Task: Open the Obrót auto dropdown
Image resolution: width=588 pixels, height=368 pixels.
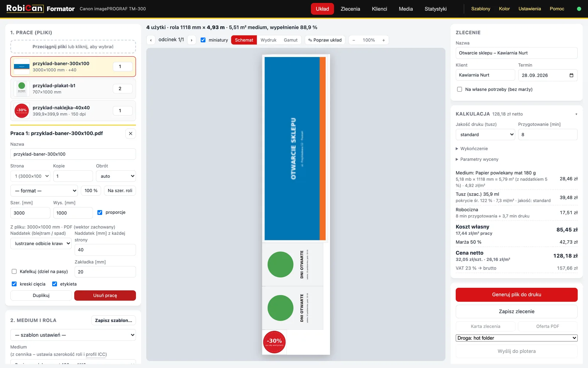Action: coord(116,176)
